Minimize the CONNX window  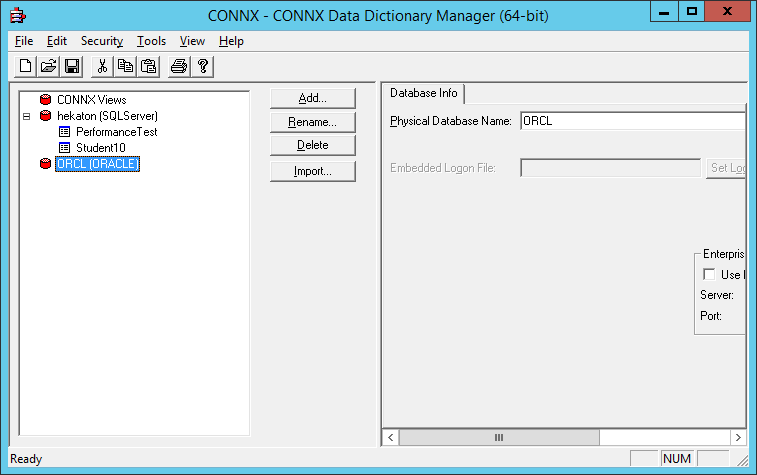(x=664, y=12)
